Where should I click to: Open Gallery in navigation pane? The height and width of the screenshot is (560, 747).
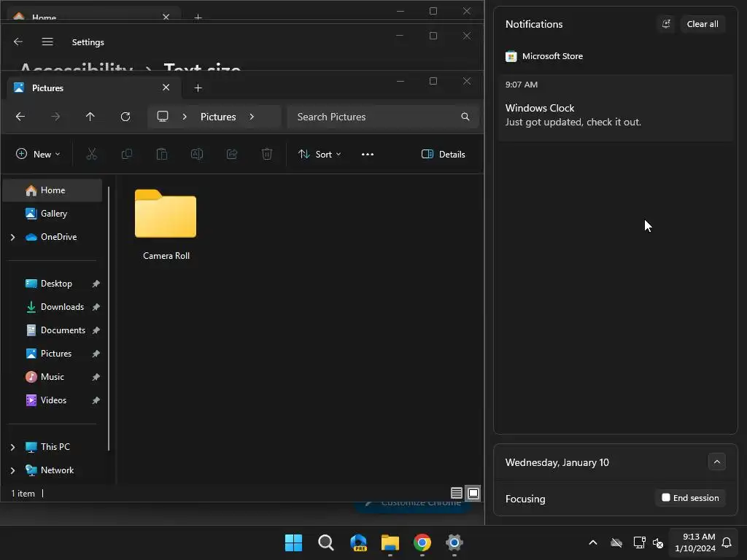[x=53, y=214]
